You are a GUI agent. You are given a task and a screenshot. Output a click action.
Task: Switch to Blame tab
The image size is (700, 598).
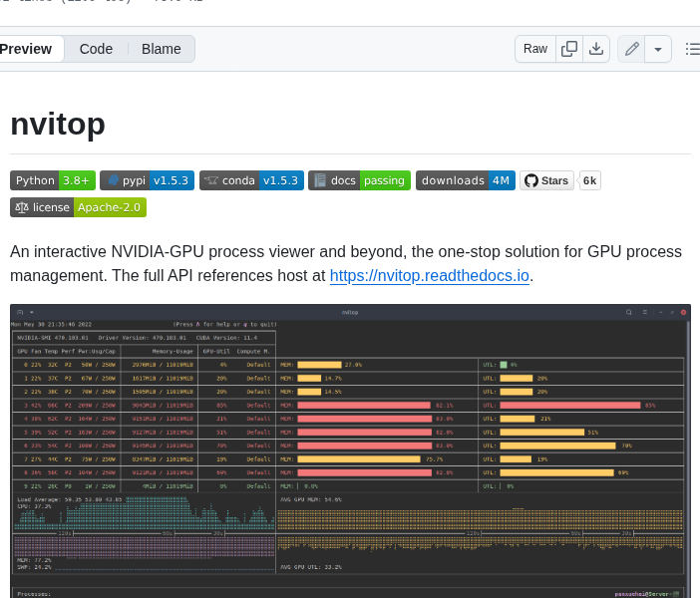coord(162,49)
